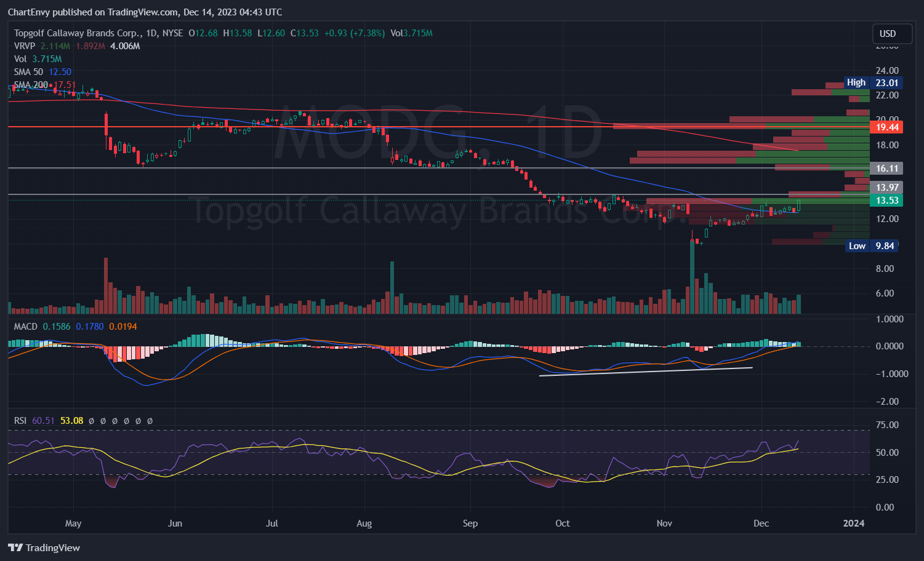
Task: Click the white MACD trendline
Action: [x=646, y=372]
